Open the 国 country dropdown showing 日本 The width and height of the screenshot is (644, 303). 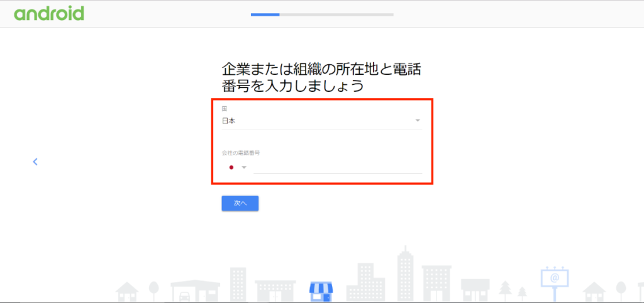click(x=321, y=121)
